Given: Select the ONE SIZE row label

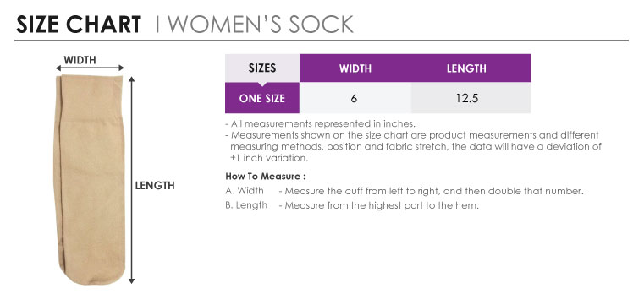Looking at the screenshot, I should click(262, 98).
